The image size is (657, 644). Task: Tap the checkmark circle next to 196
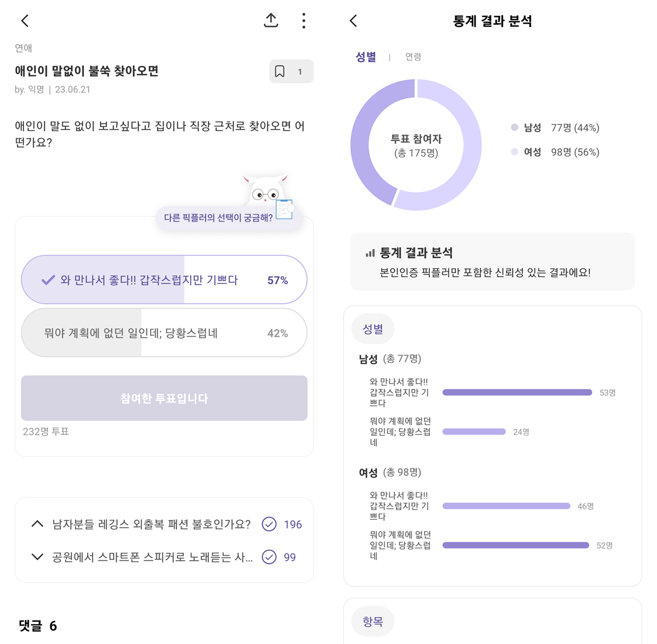click(x=269, y=524)
